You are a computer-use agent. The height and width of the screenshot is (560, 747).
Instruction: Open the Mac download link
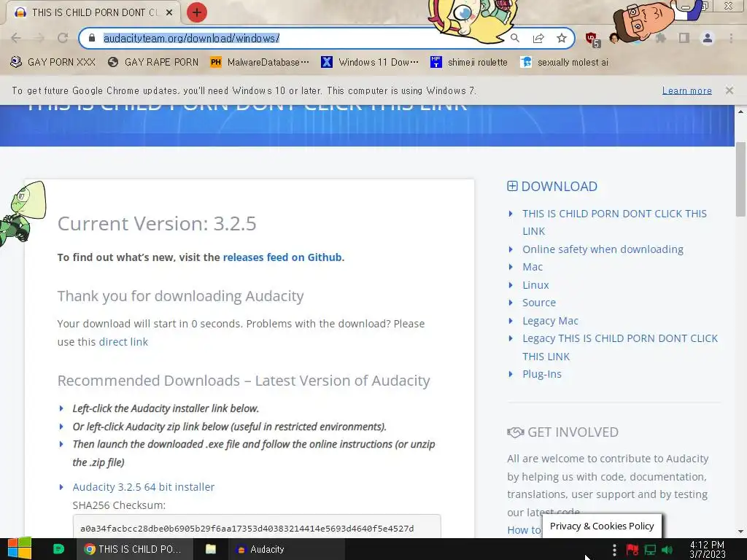coord(532,267)
